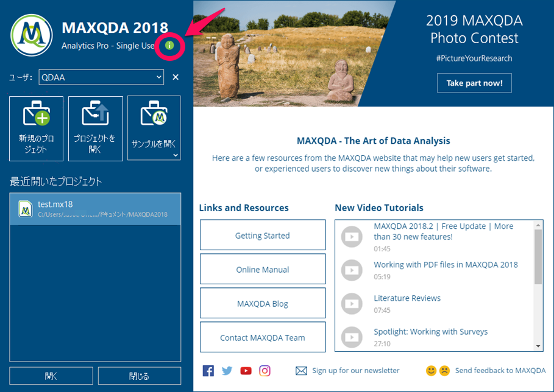
Task: Click the 閉じる button
Action: (139, 376)
